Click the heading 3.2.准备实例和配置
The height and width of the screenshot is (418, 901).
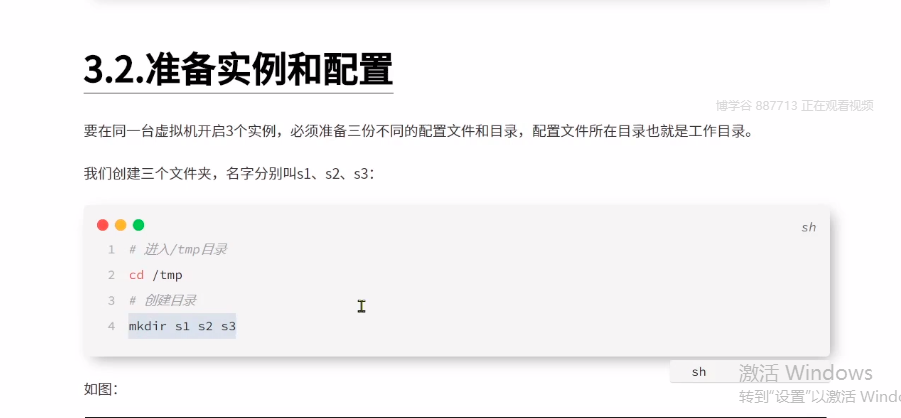[x=238, y=69]
